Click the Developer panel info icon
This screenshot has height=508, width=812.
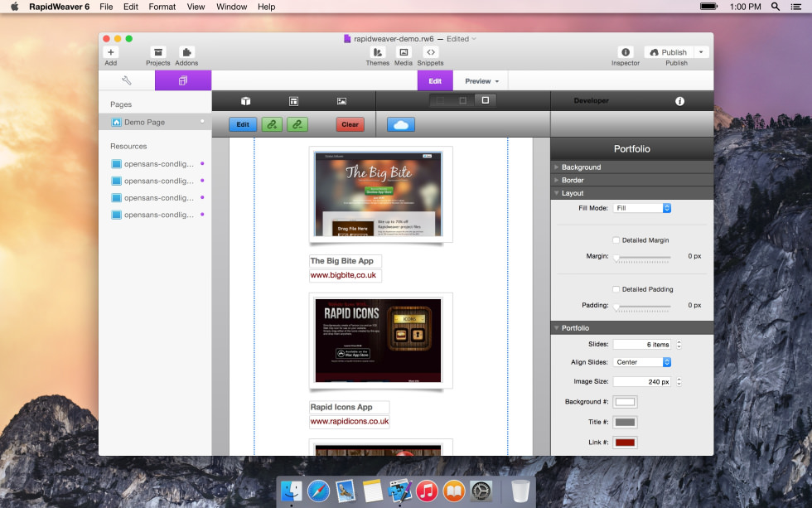click(680, 101)
